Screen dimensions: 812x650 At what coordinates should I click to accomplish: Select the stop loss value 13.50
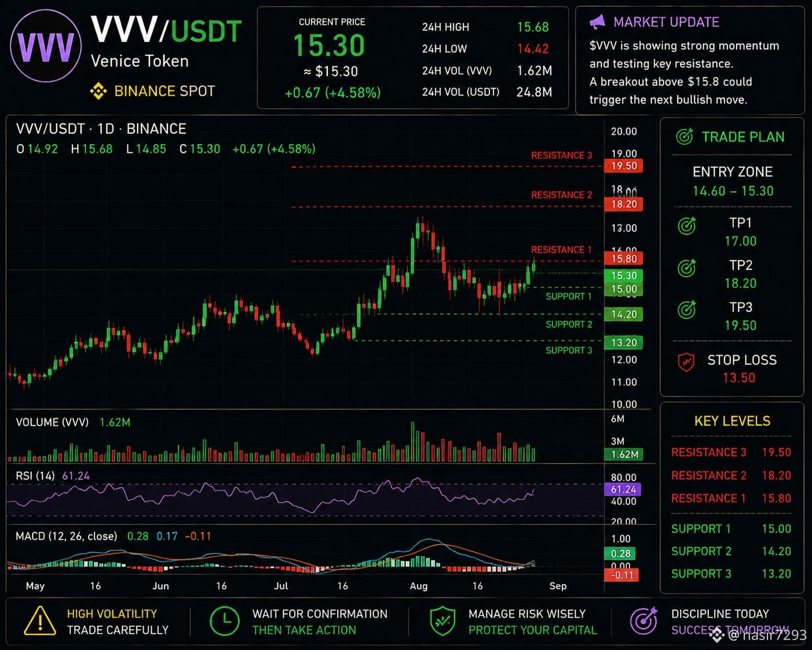pyautogui.click(x=738, y=378)
